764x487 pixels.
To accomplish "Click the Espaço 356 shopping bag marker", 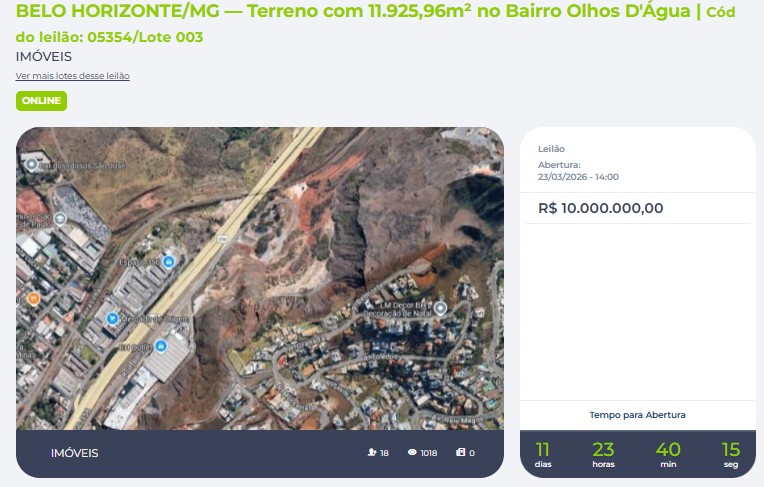I will [x=169, y=262].
